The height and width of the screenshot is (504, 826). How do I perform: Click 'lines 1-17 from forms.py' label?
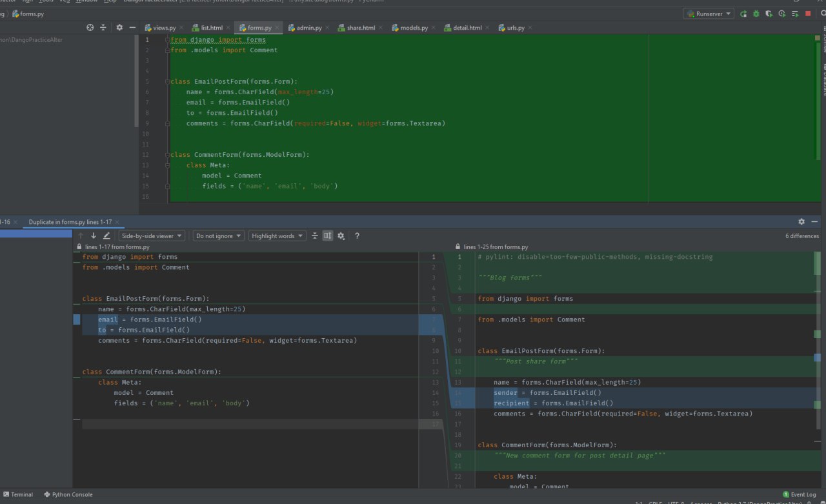click(x=117, y=247)
